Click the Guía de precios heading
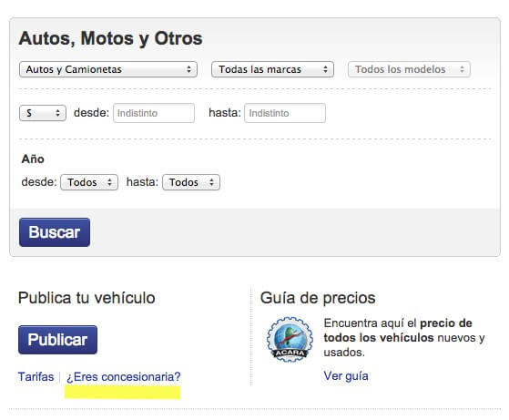Image resolution: width=509 pixels, height=420 pixels. [318, 298]
